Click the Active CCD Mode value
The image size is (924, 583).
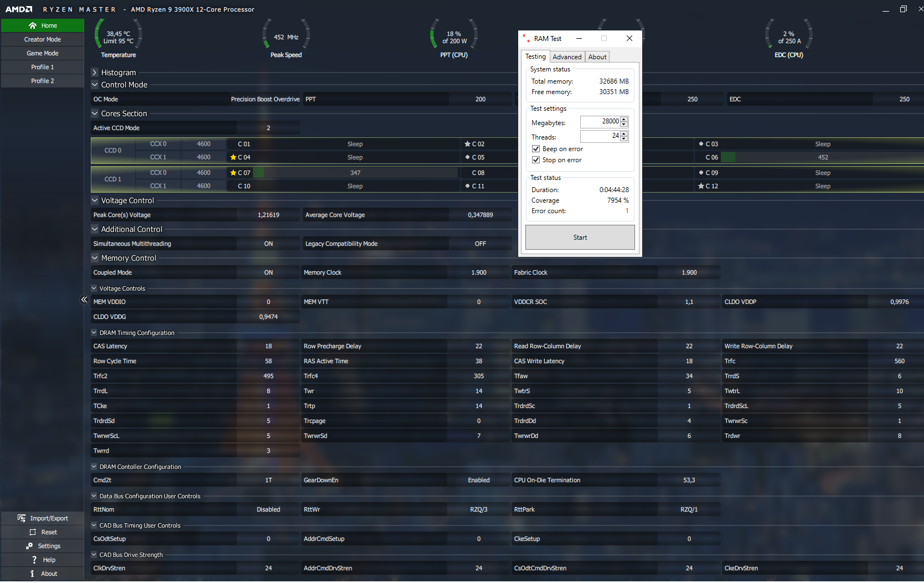point(269,128)
